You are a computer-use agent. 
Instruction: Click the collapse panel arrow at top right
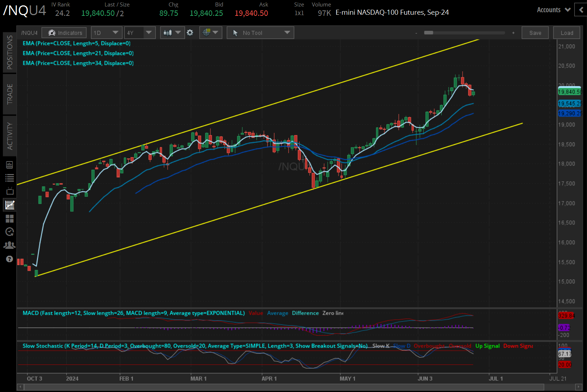[x=581, y=10]
